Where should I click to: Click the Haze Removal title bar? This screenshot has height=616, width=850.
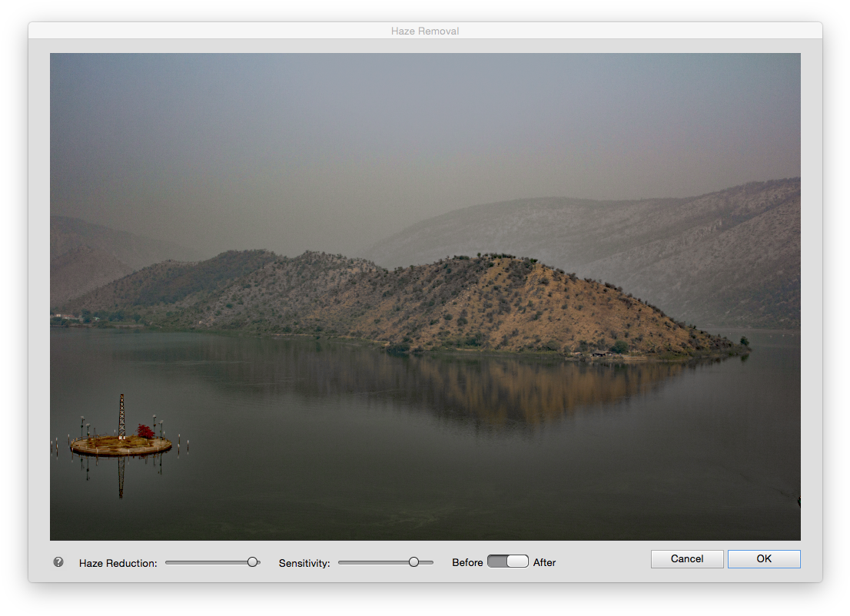(425, 31)
